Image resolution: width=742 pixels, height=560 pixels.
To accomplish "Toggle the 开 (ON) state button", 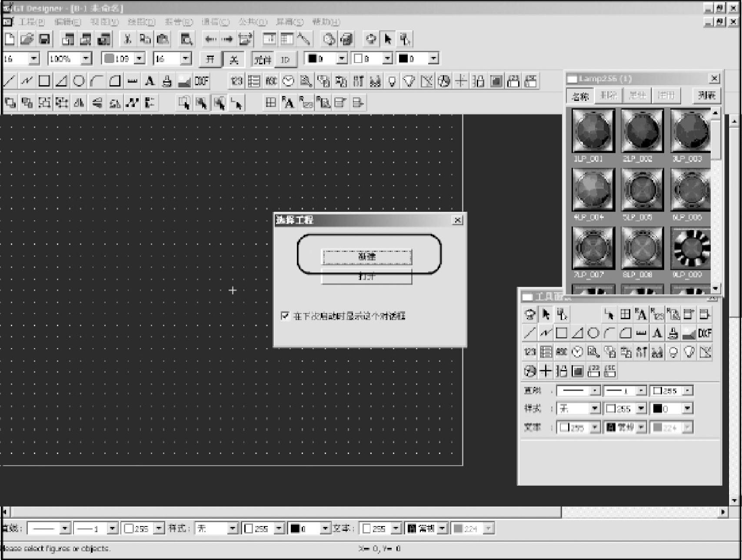I will point(210,59).
